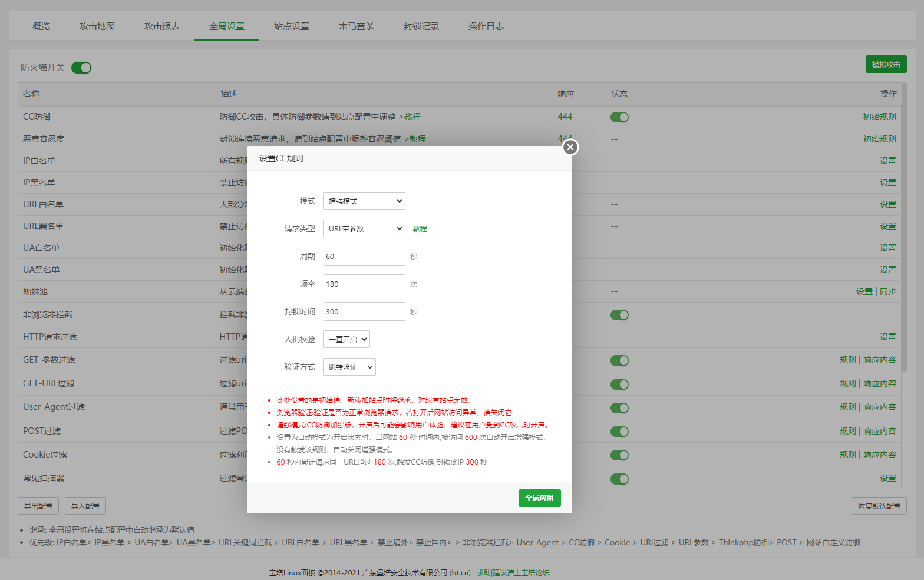The height and width of the screenshot is (580, 924).
Task: Focus the 封锁时间 input field
Action: (364, 311)
